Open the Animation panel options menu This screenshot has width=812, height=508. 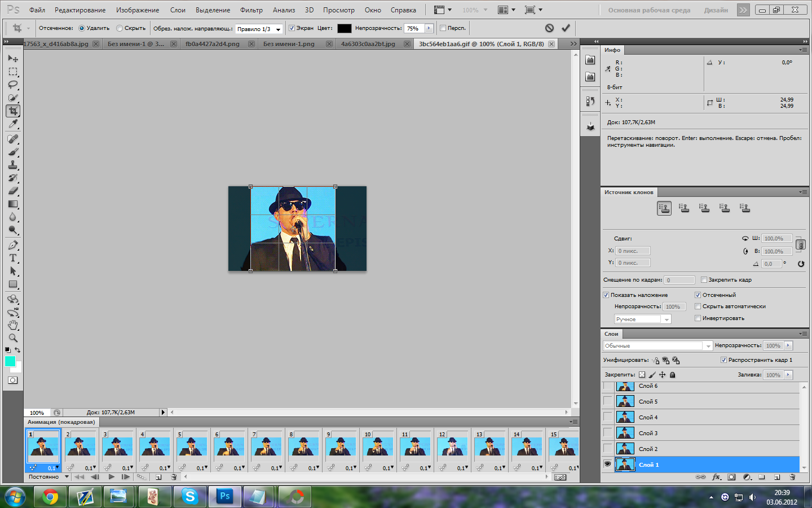point(573,422)
